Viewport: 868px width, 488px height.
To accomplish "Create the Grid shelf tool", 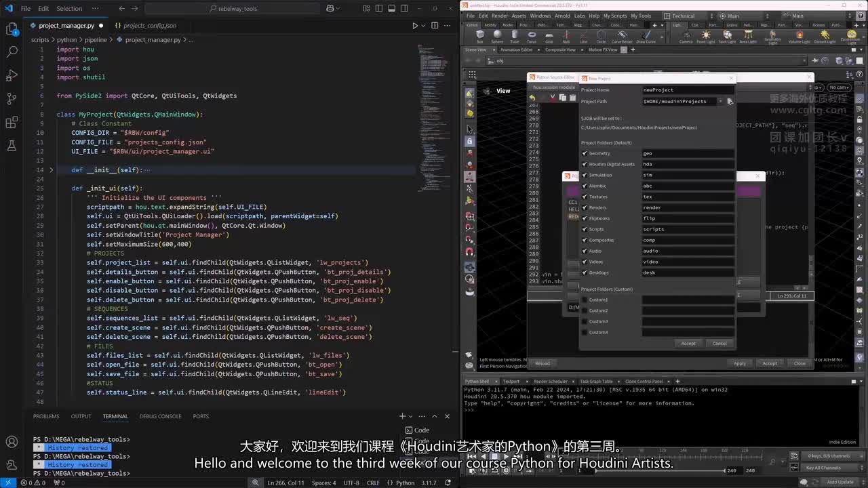I will coord(549,36).
